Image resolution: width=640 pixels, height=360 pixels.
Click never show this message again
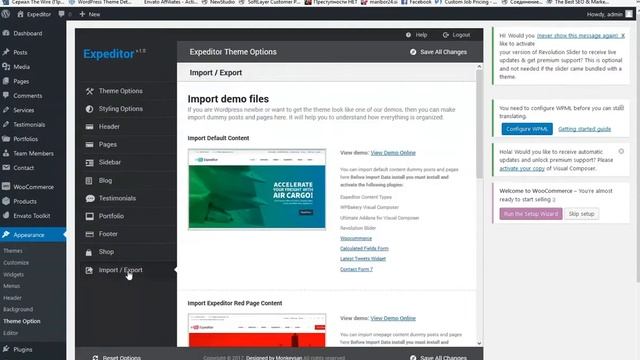(x=578, y=36)
